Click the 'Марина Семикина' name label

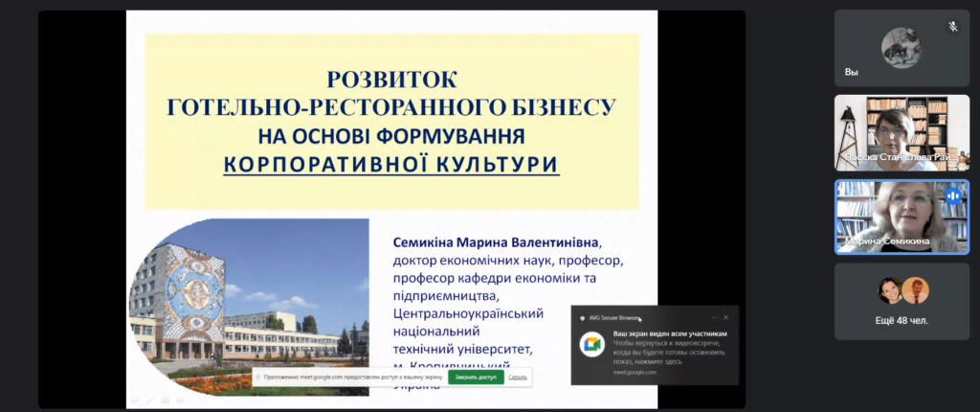[887, 241]
